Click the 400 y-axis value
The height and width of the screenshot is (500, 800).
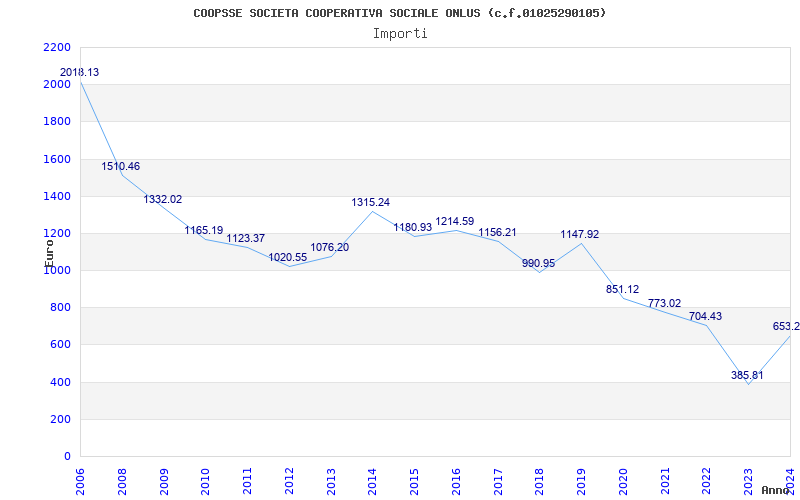pos(60,383)
